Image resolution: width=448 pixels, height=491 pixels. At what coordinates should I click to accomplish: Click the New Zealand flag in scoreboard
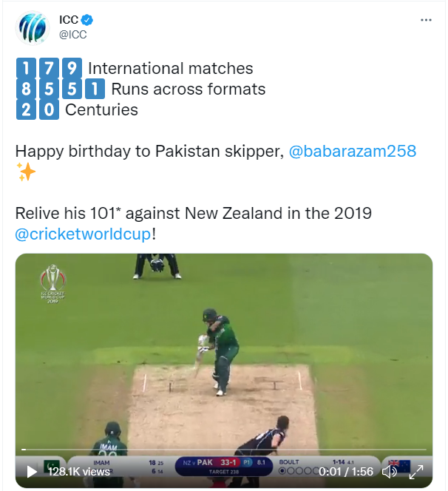[400, 466]
